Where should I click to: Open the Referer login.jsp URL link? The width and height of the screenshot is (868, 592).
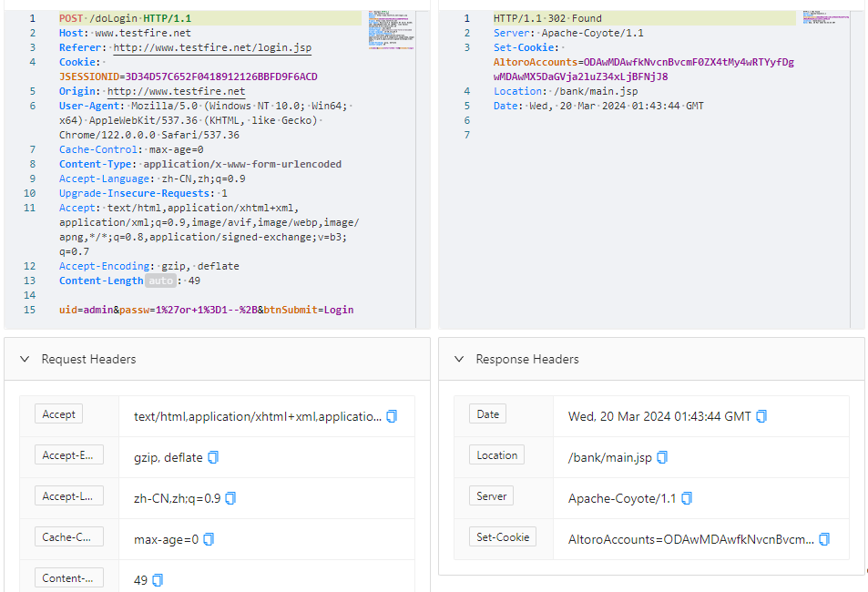[x=212, y=47]
